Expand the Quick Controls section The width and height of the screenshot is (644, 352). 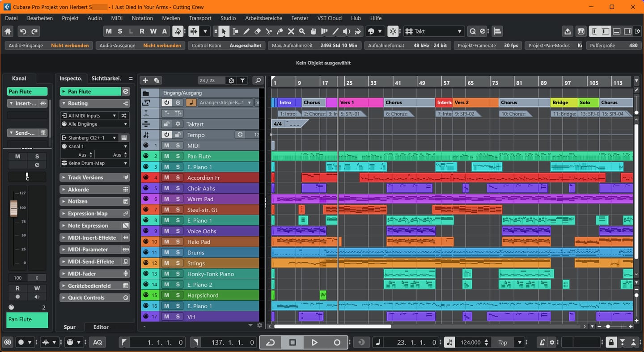tap(95, 297)
